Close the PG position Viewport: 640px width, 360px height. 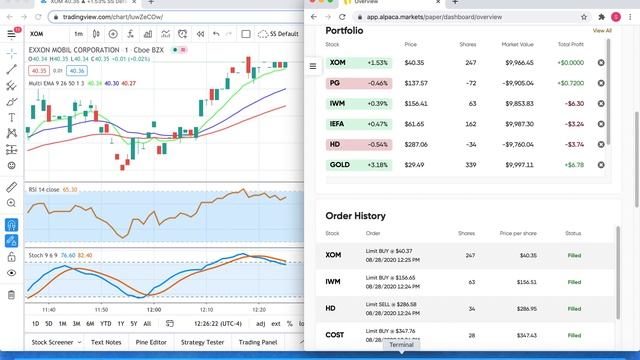(x=601, y=83)
